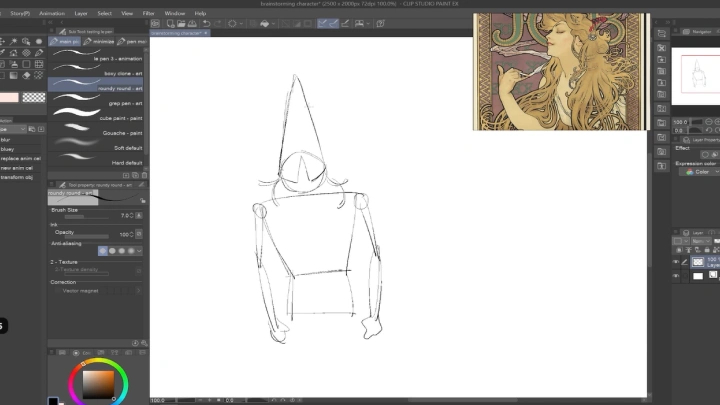
Task: Open layer color dropdown in Layer panel
Action: coord(681,241)
